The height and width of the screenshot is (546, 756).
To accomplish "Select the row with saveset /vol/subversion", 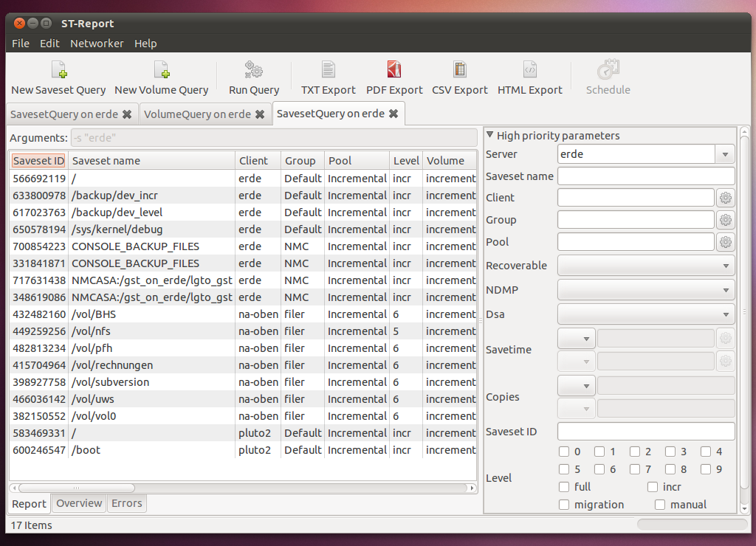I will click(243, 382).
